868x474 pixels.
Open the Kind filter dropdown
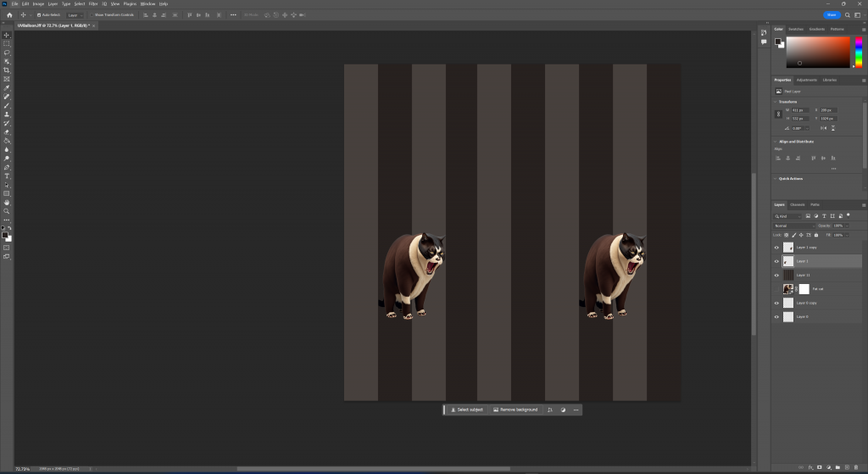(787, 216)
